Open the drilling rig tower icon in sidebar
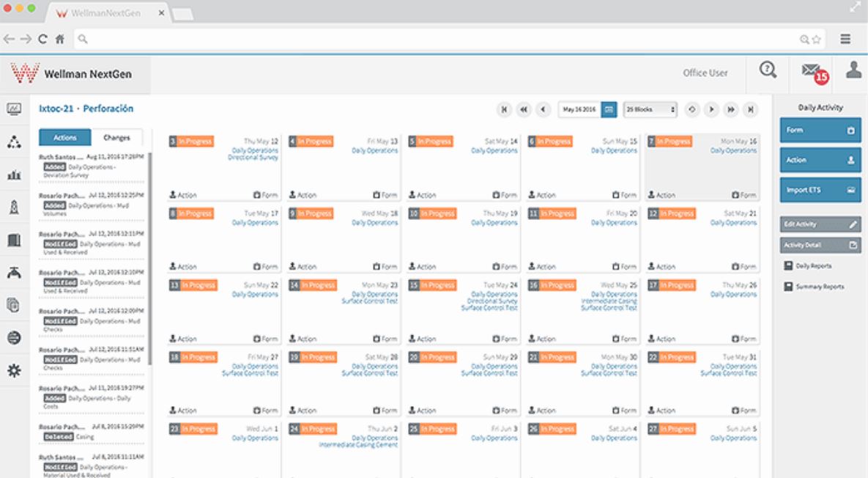Screen dimensions: 868x478 click(15, 207)
